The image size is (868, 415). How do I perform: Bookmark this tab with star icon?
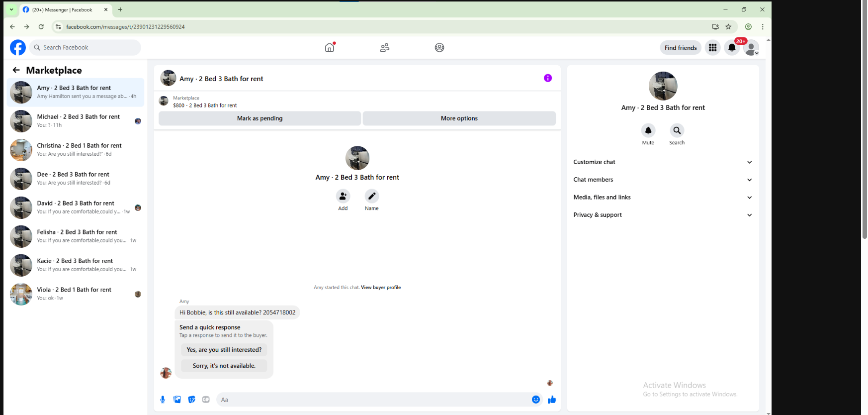pyautogui.click(x=728, y=27)
